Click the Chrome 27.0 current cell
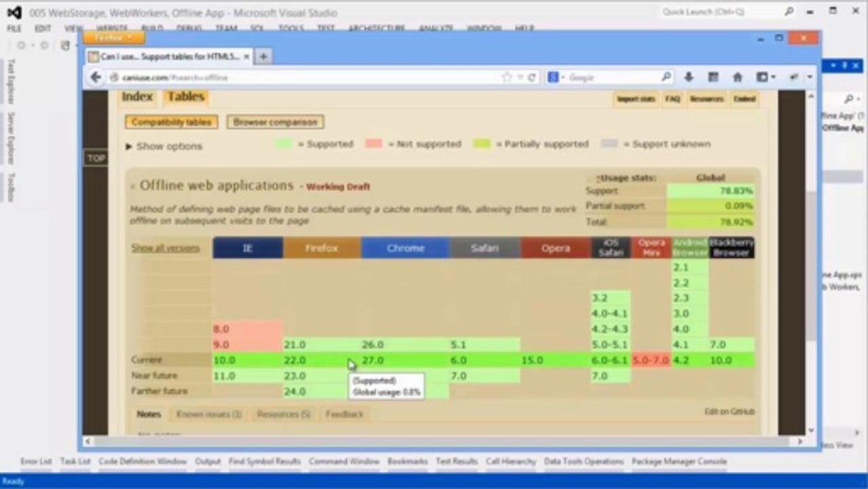This screenshot has height=489, width=868. click(x=404, y=360)
